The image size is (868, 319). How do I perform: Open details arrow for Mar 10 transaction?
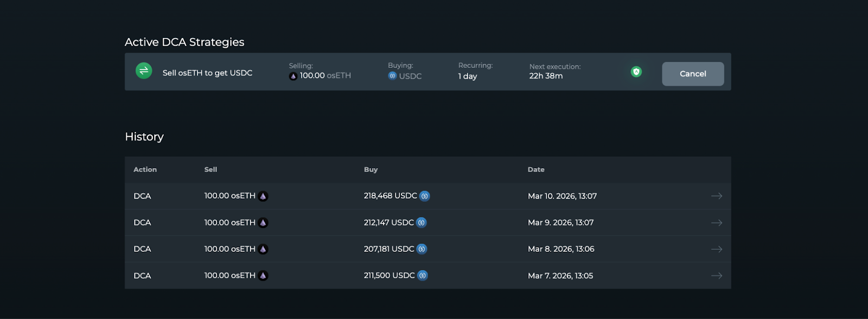coord(716,196)
